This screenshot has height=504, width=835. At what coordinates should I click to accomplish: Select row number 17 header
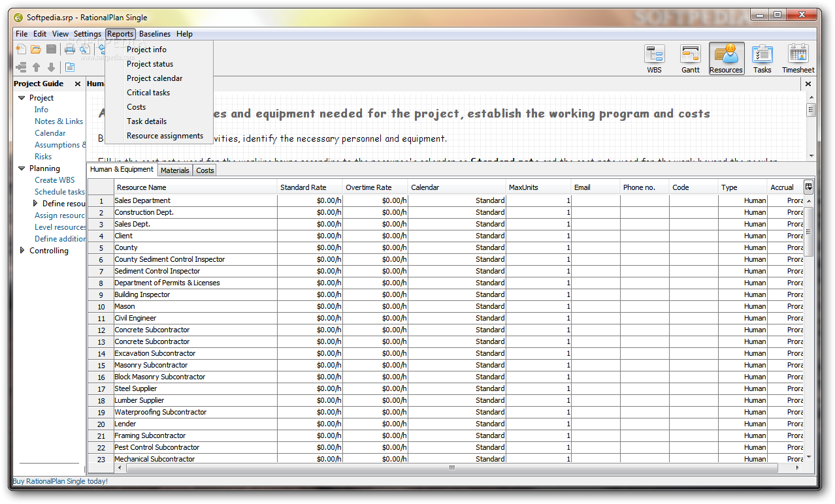click(101, 388)
